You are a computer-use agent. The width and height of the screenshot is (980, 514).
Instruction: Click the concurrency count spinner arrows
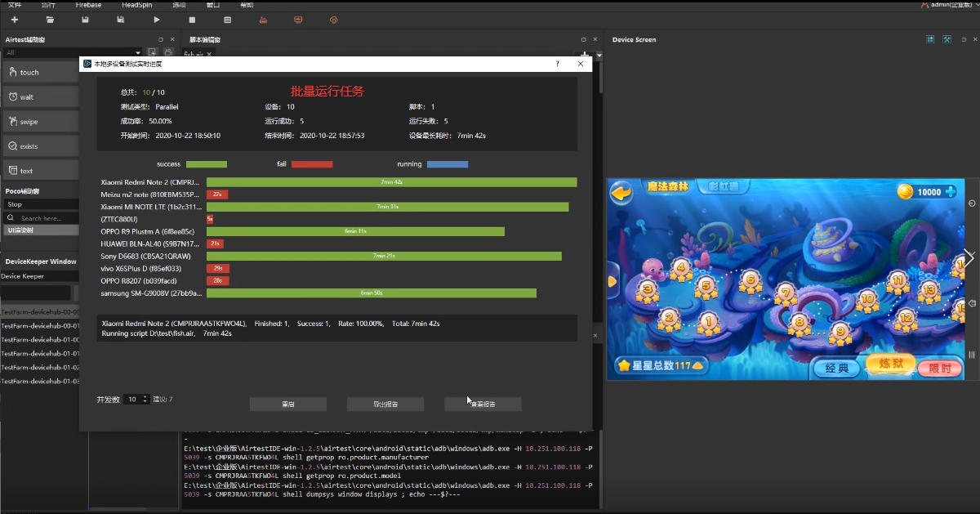145,400
